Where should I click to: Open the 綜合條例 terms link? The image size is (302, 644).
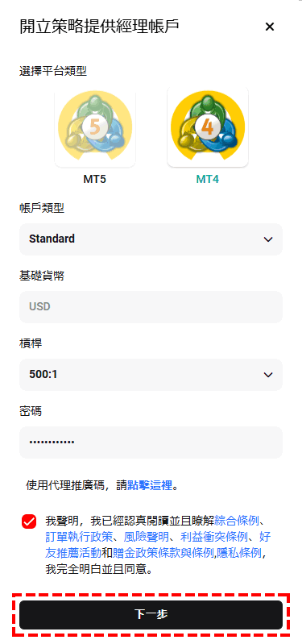[x=237, y=521]
